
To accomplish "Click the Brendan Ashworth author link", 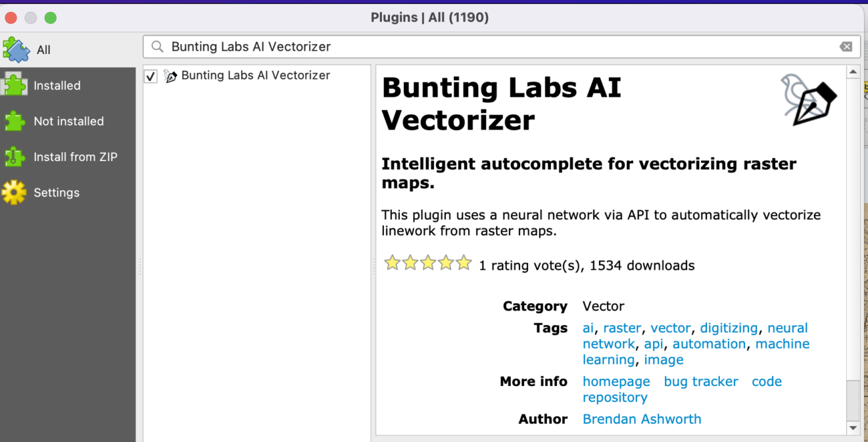I will 642,419.
